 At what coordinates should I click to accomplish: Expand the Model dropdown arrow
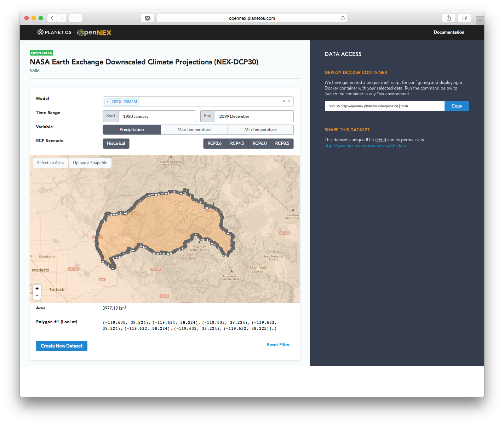(x=289, y=101)
